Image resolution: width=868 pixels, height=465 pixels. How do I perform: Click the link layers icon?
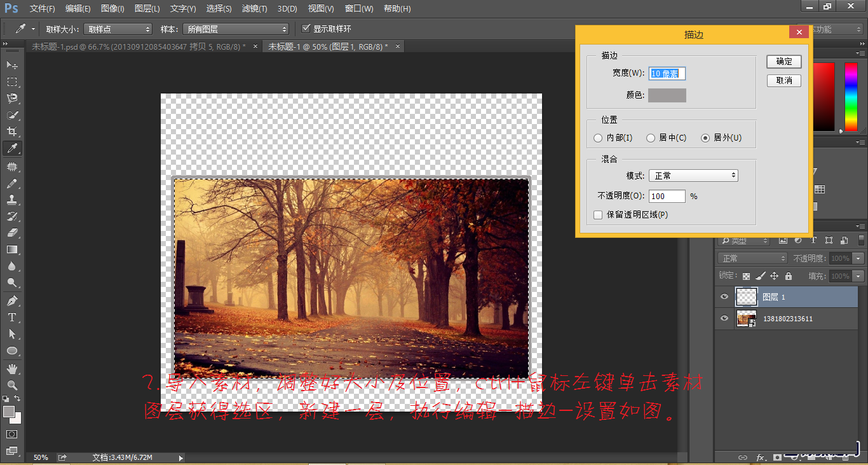click(x=742, y=457)
